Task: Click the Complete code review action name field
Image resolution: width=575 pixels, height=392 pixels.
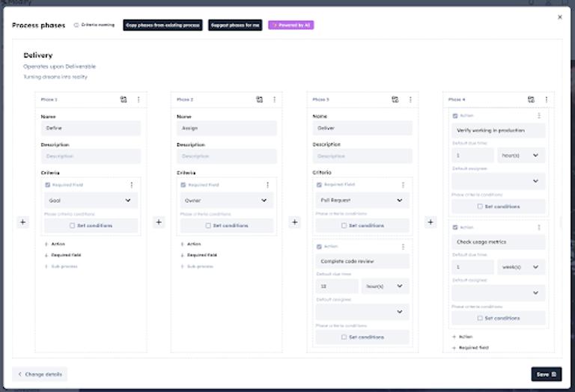Action: click(362, 261)
